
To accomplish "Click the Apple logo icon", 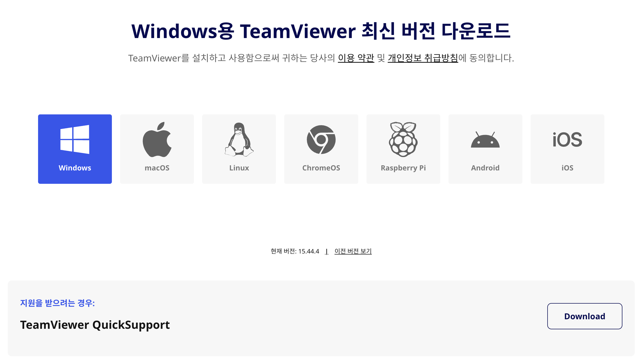I will (x=157, y=140).
